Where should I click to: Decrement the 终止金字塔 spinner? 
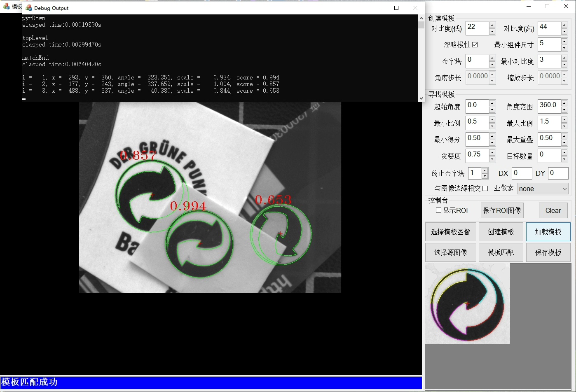click(485, 176)
